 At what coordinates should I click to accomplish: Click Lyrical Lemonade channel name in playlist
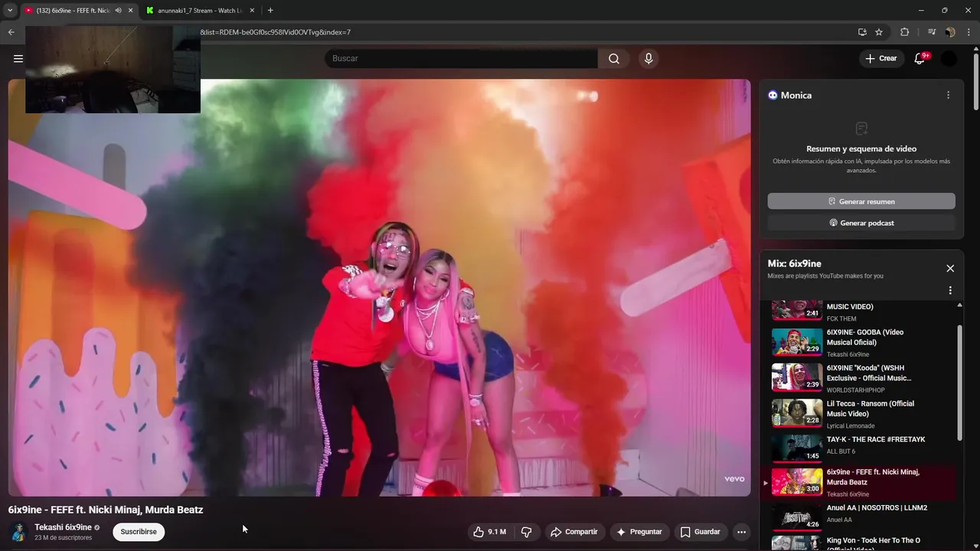[x=851, y=426]
